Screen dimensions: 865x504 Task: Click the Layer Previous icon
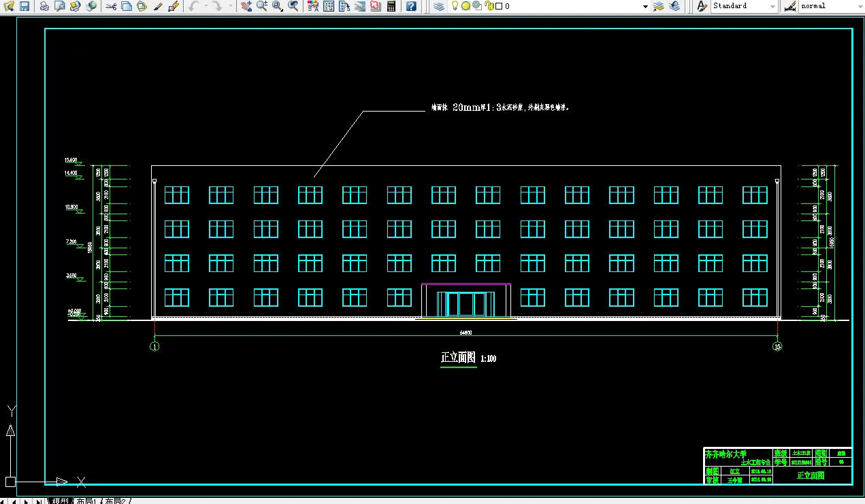pyautogui.click(x=674, y=6)
